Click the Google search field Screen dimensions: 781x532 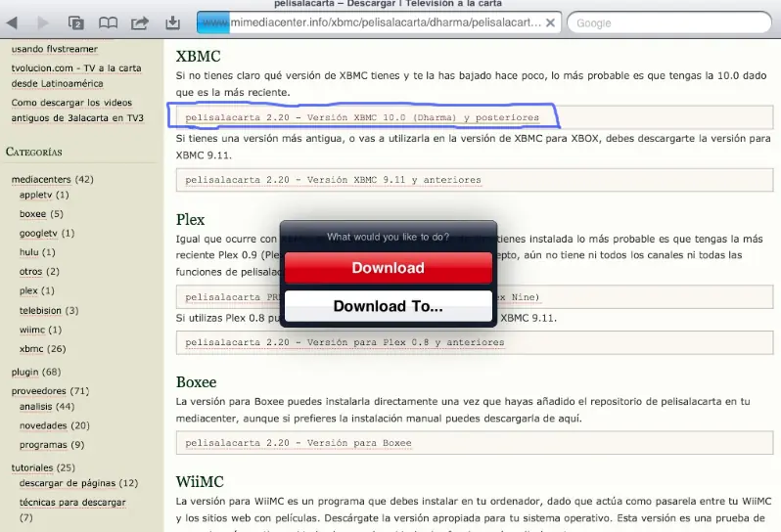(669, 22)
